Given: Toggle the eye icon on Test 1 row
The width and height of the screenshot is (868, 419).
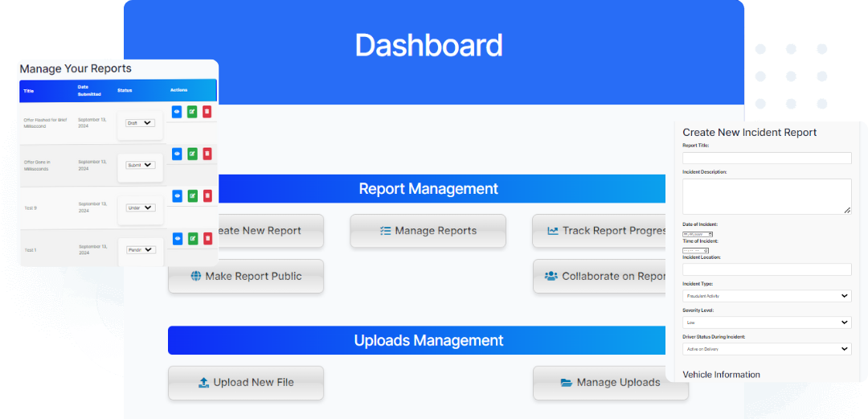Looking at the screenshot, I should [x=177, y=238].
